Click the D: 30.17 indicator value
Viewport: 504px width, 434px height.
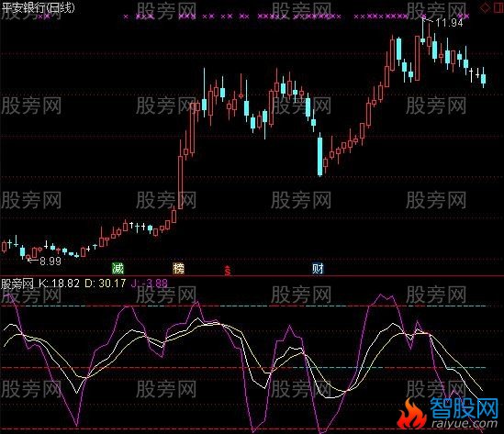(x=105, y=283)
